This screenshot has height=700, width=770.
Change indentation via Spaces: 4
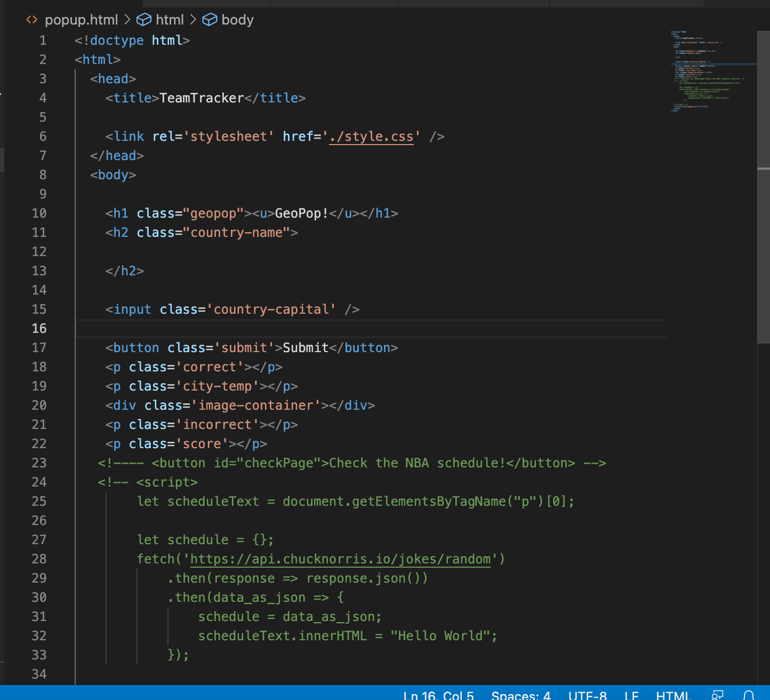pos(521,695)
